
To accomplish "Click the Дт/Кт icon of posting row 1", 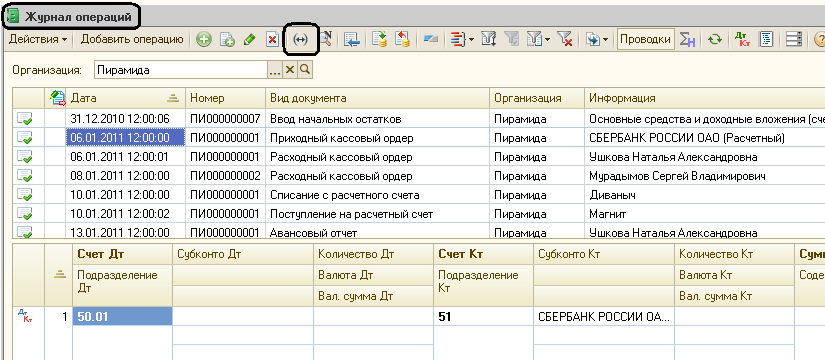I will [x=25, y=316].
